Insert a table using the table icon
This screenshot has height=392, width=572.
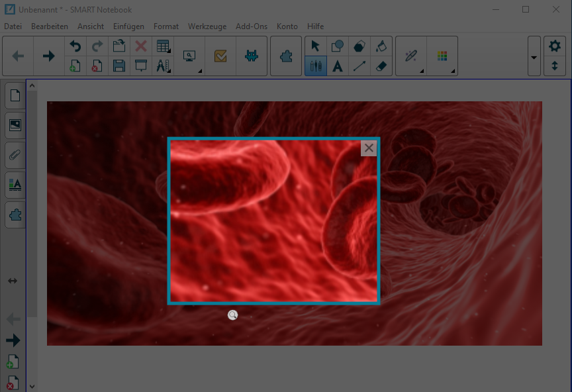pyautogui.click(x=162, y=46)
